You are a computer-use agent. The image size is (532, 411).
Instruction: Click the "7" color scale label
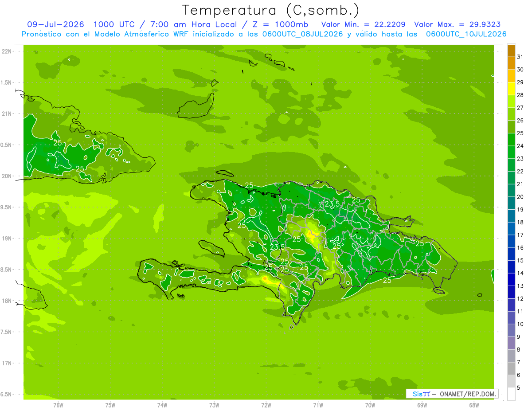(519, 362)
